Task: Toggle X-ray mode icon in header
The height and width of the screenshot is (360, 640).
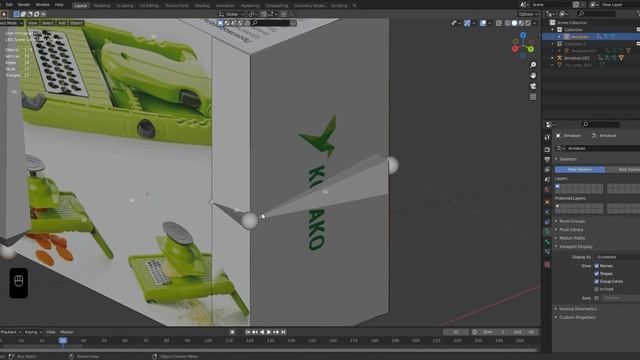Action: 499,23
